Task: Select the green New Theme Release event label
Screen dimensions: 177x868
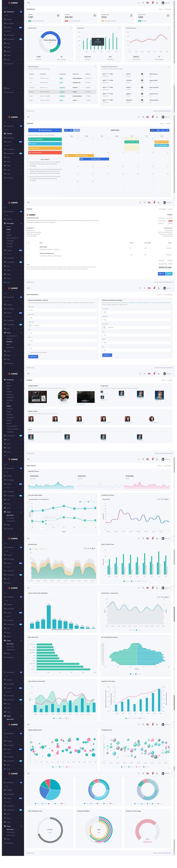Action: click(45, 139)
